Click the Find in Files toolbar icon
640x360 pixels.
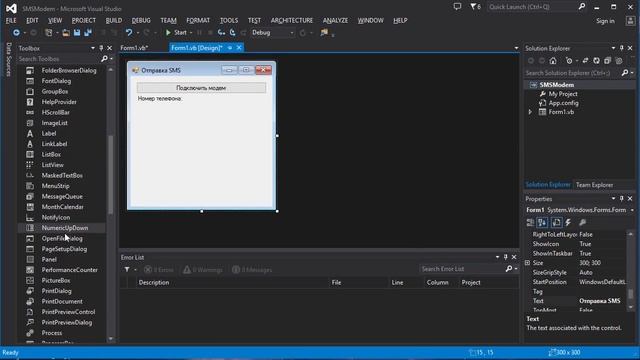[324, 33]
